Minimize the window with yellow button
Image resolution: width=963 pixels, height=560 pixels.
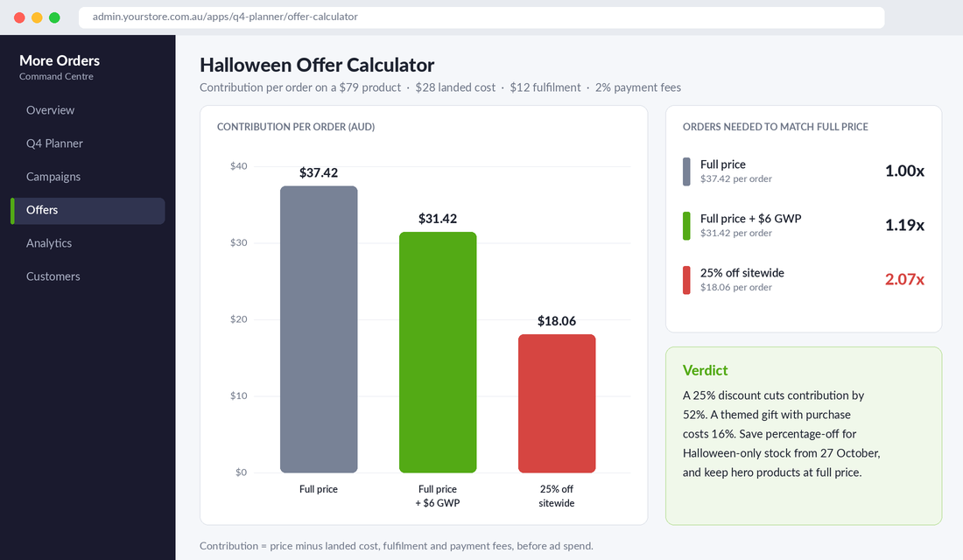37,17
